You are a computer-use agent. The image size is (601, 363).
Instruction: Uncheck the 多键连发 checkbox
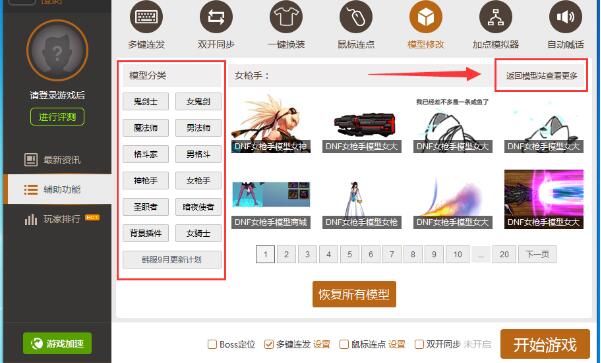[x=269, y=344]
